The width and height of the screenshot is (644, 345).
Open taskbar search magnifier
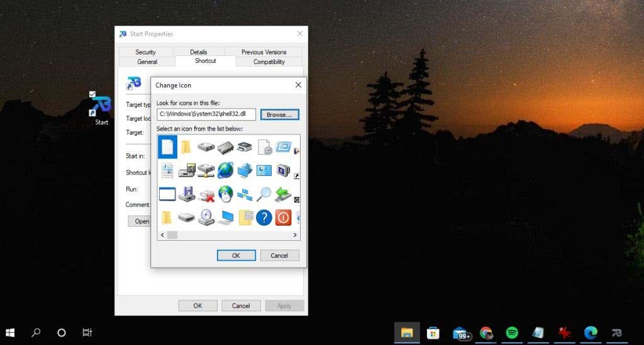[36, 332]
